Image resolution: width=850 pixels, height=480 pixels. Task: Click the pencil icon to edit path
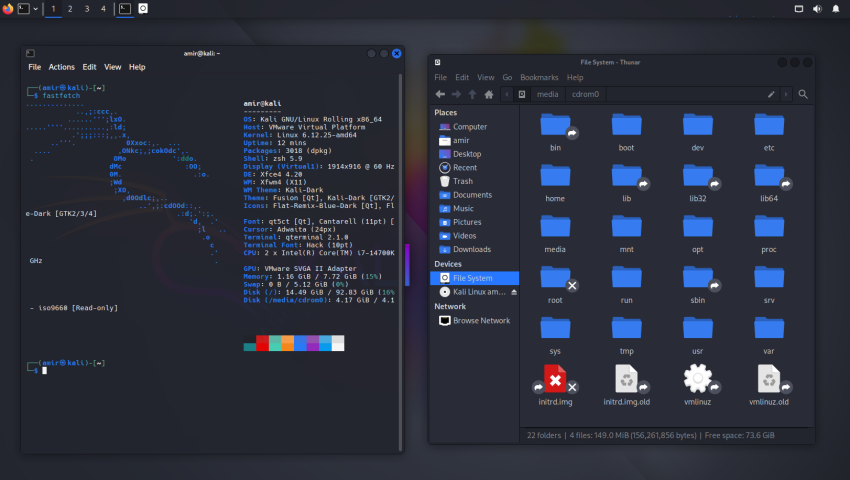(x=771, y=94)
